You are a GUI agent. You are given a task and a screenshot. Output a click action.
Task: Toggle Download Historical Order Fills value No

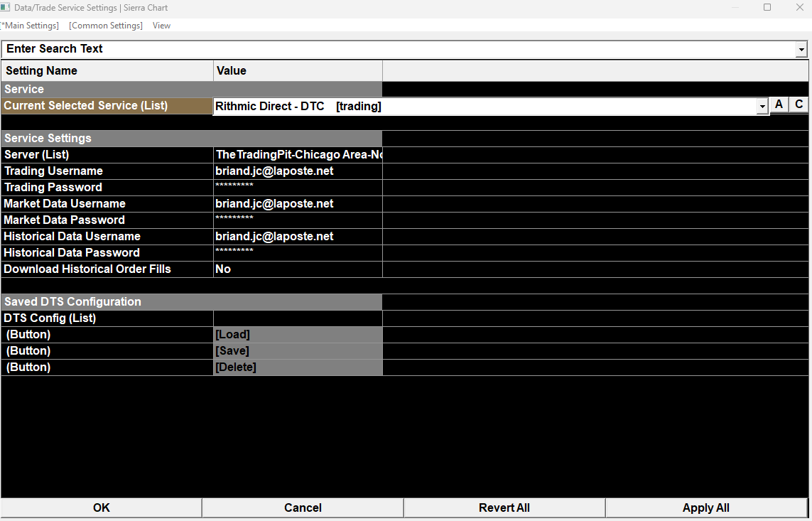coord(298,269)
